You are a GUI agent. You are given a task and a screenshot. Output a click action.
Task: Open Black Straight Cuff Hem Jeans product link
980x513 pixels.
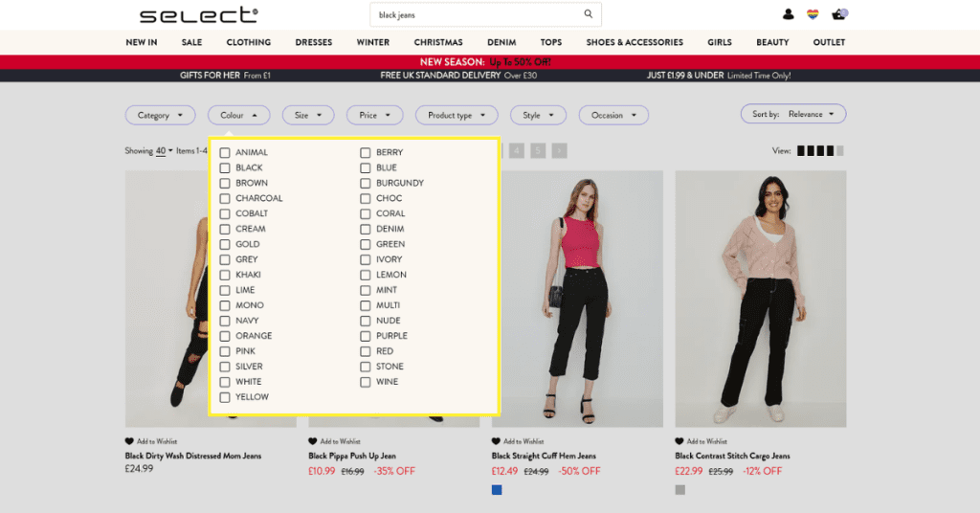pyautogui.click(x=544, y=457)
